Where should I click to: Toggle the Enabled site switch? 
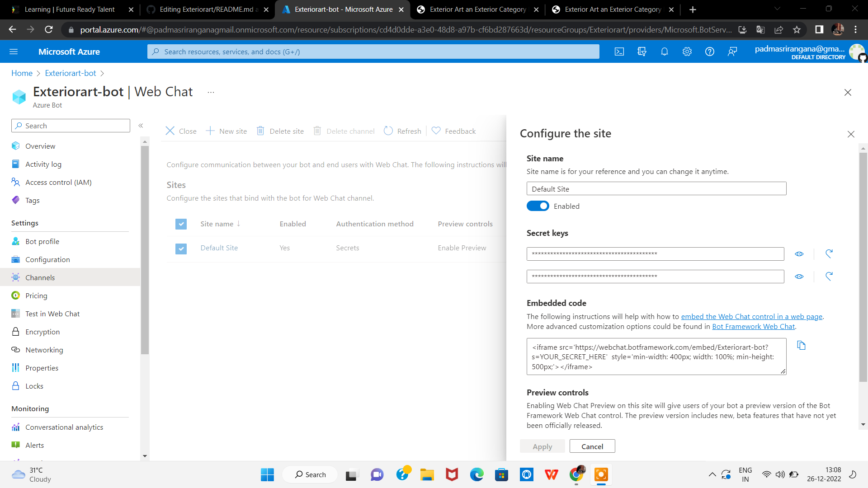[538, 206]
